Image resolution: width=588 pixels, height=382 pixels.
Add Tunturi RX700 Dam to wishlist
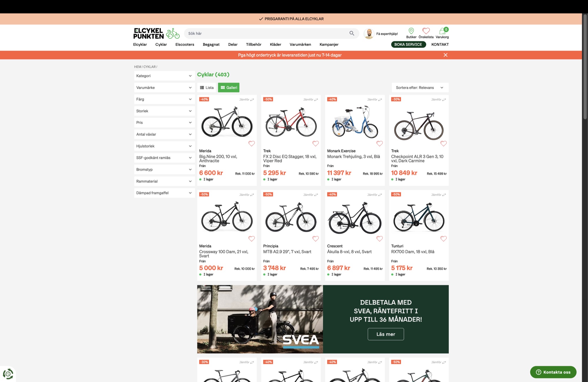tap(443, 239)
